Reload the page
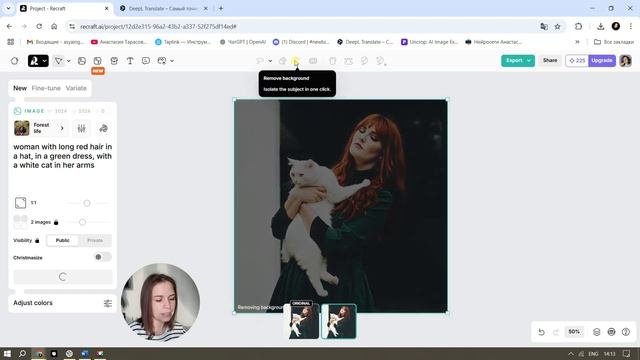This screenshot has height=360, width=640. pyautogui.click(x=39, y=27)
